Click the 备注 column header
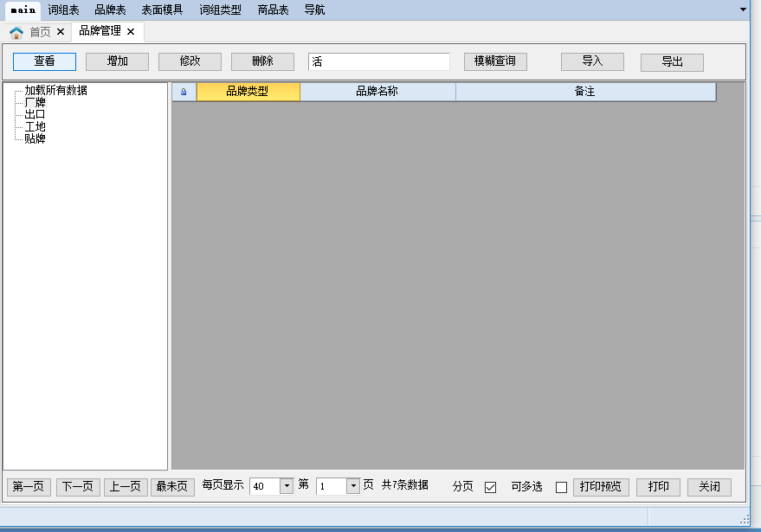 point(585,91)
